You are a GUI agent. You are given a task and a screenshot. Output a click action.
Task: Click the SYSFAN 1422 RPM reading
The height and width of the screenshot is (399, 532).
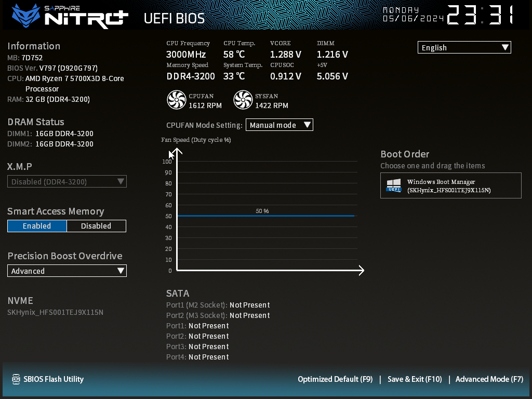pyautogui.click(x=272, y=105)
